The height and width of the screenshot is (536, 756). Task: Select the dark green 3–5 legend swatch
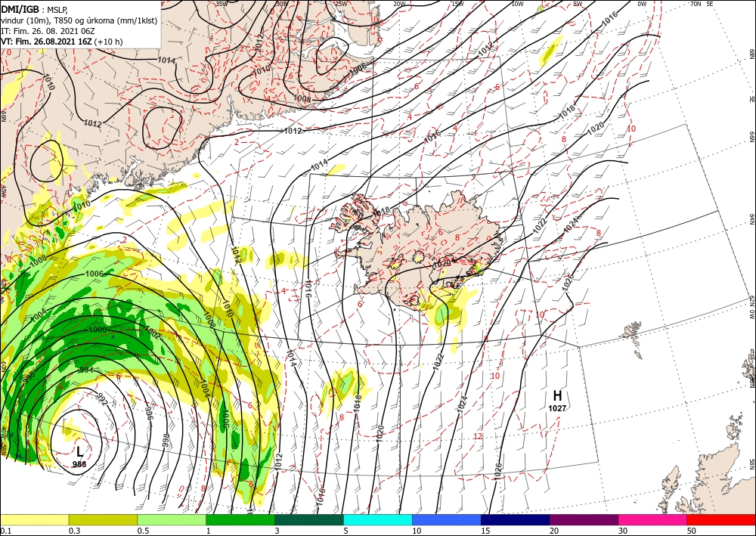point(309,519)
